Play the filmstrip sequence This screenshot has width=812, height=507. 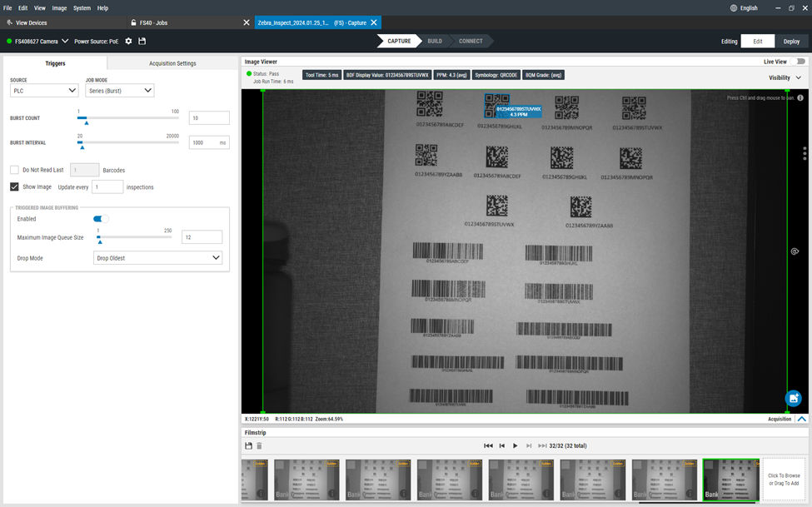point(516,445)
